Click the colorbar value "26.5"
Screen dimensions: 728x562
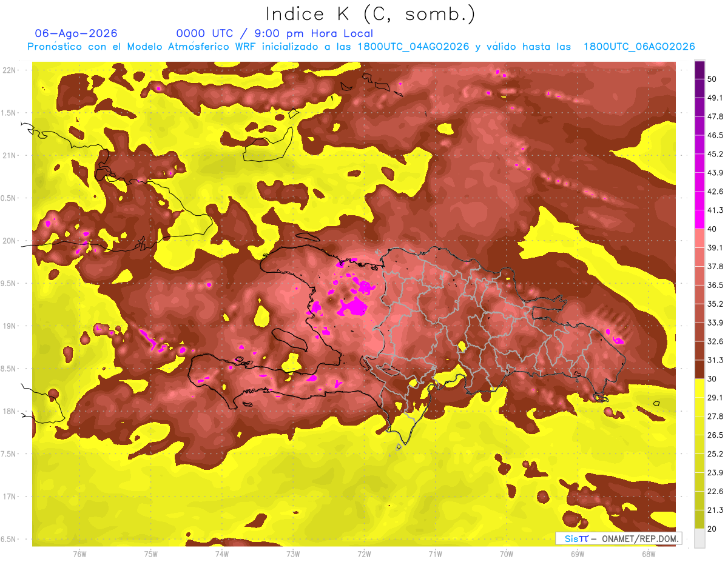point(715,435)
